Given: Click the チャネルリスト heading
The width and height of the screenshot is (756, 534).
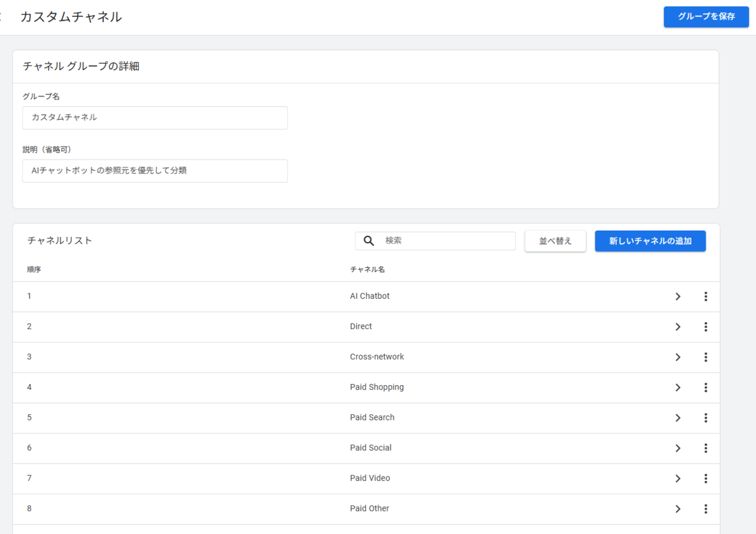Looking at the screenshot, I should pos(60,240).
